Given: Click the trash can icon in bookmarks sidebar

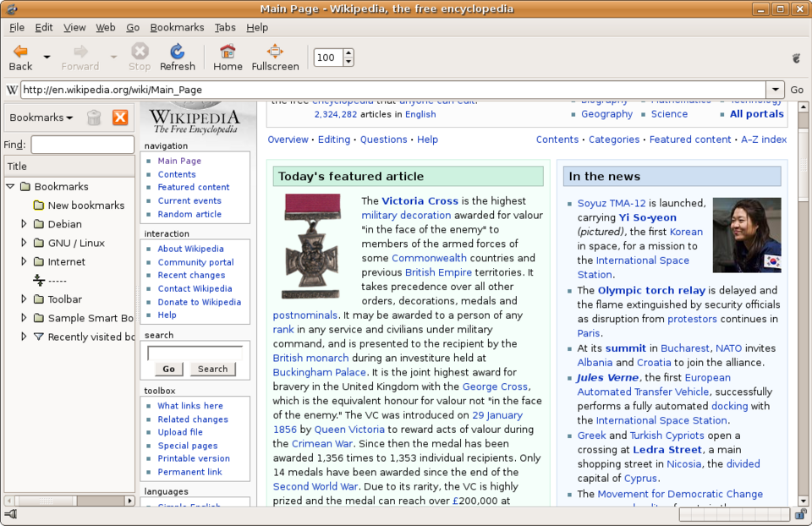Looking at the screenshot, I should click(94, 118).
